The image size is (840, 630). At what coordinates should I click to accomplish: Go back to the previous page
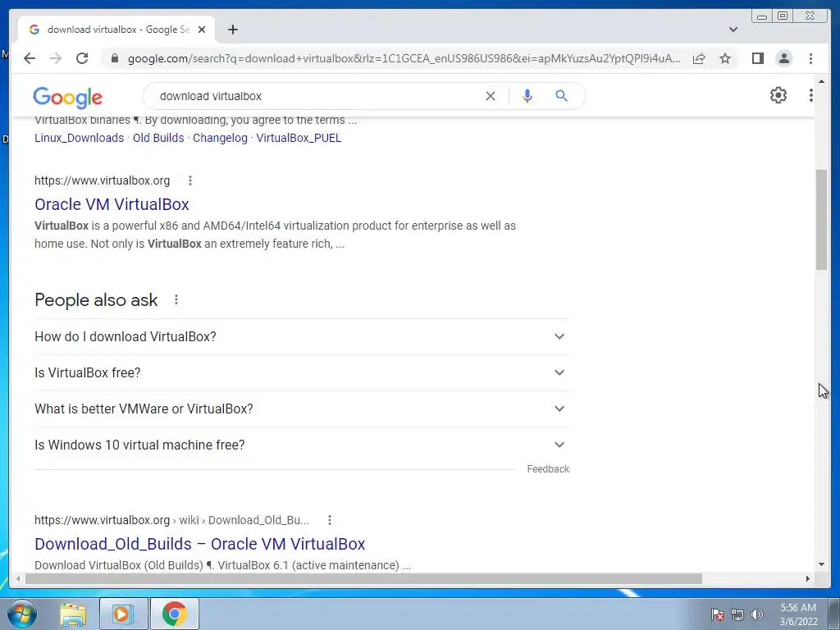tap(30, 58)
